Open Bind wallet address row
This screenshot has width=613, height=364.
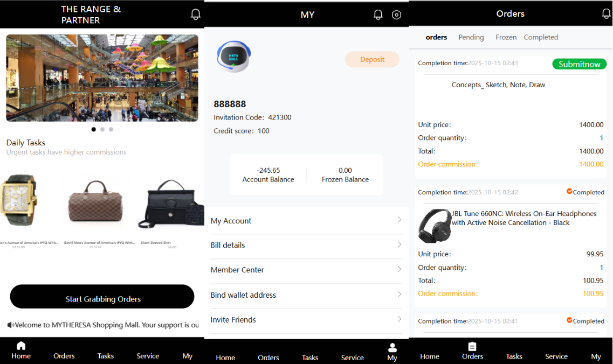pos(306,295)
